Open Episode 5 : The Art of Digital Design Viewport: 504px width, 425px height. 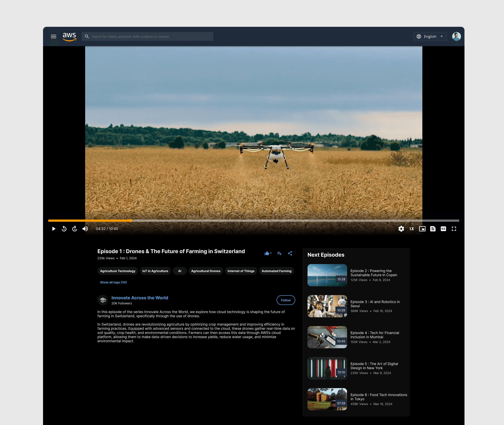[x=374, y=366]
